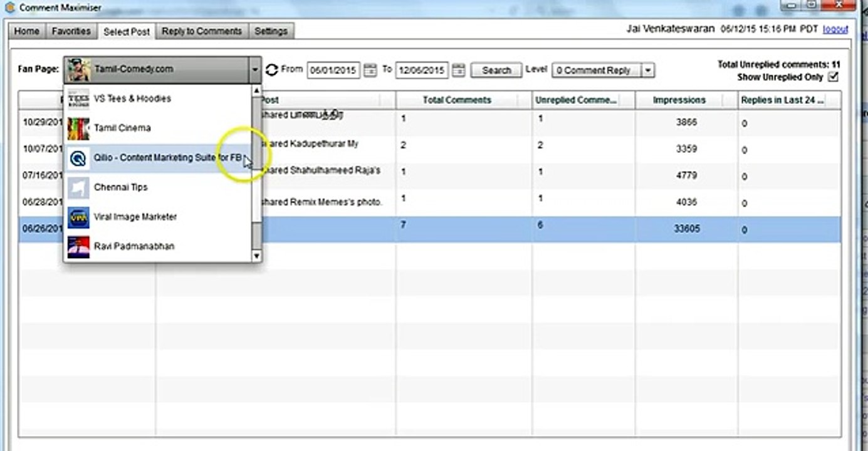Click the 3359 impressions cell
The image size is (868, 451).
click(x=686, y=149)
